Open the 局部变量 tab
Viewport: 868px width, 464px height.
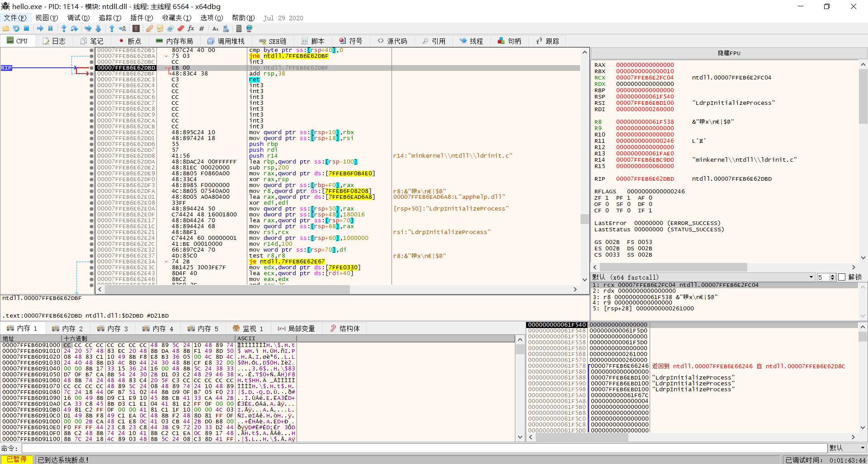coord(296,328)
